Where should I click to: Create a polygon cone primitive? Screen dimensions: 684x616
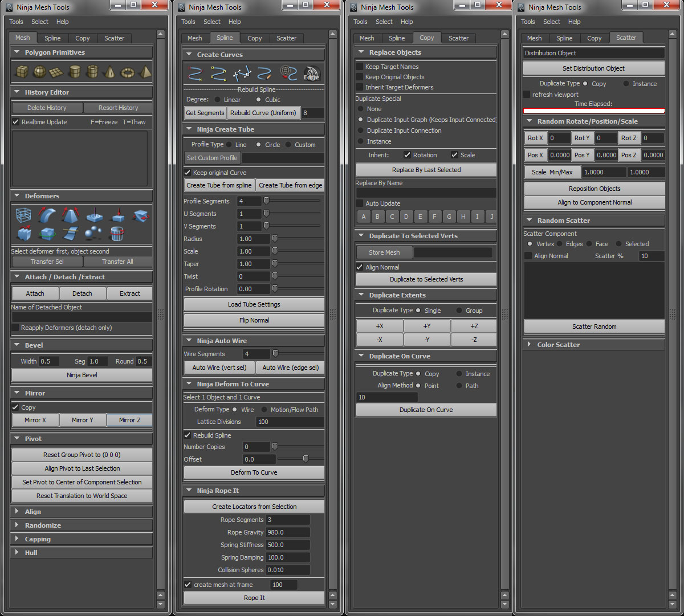point(109,72)
